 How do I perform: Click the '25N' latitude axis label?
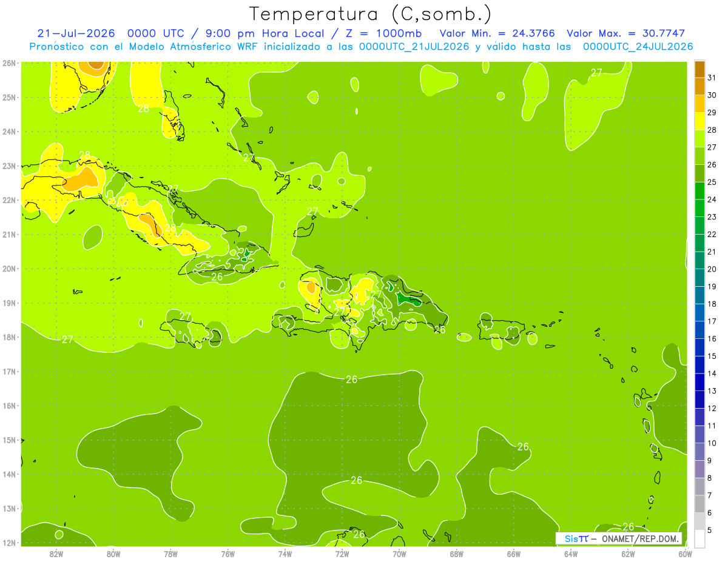(x=9, y=97)
